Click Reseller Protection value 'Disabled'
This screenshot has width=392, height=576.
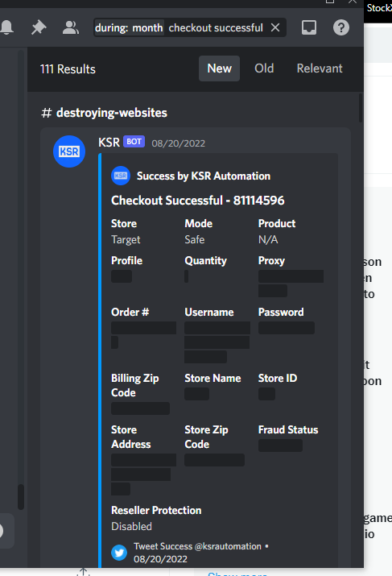131,526
